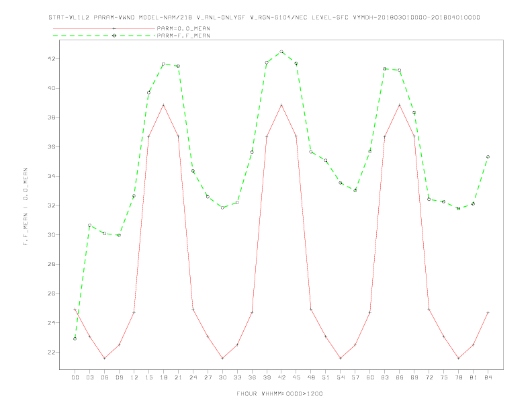Click the y-axis tick label 38
This screenshot has height=411, width=532.
coord(51,118)
